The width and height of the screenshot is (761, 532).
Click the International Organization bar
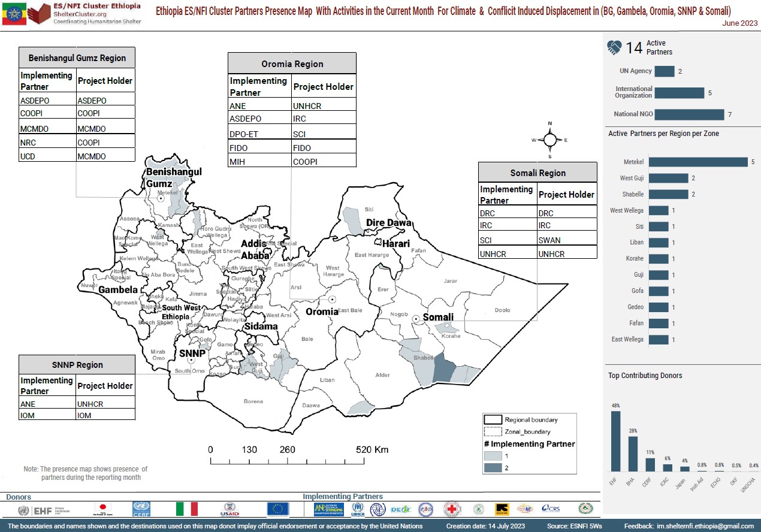679,93
